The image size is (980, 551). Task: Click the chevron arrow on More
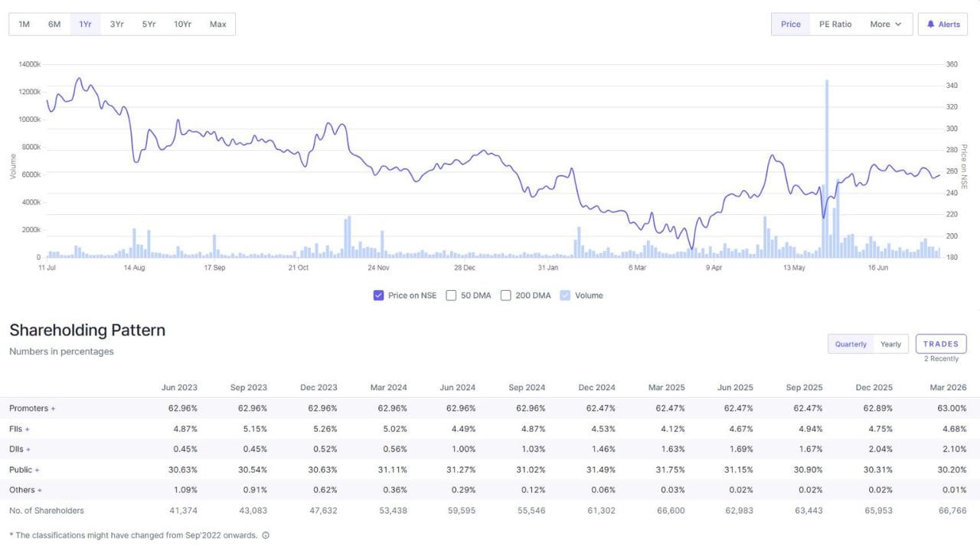(898, 24)
